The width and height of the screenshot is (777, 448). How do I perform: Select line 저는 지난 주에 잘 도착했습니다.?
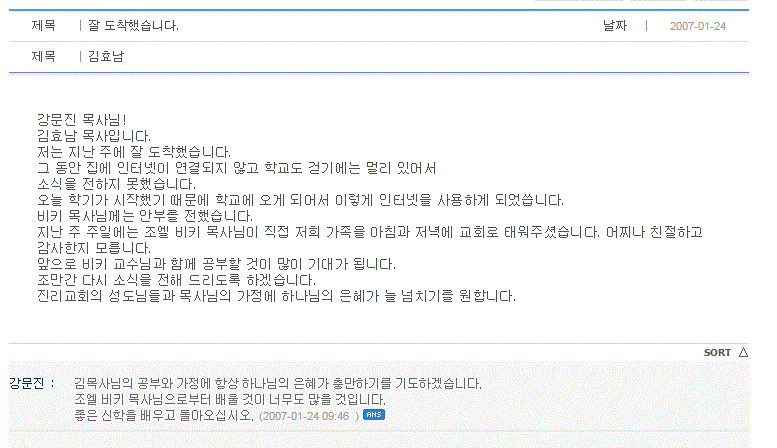134,152
